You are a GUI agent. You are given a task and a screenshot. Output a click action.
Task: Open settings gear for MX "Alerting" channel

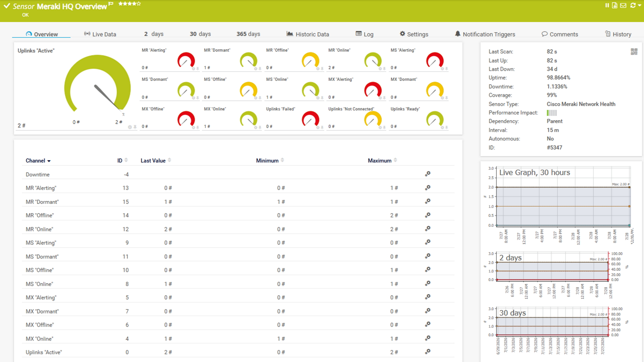[x=428, y=297]
